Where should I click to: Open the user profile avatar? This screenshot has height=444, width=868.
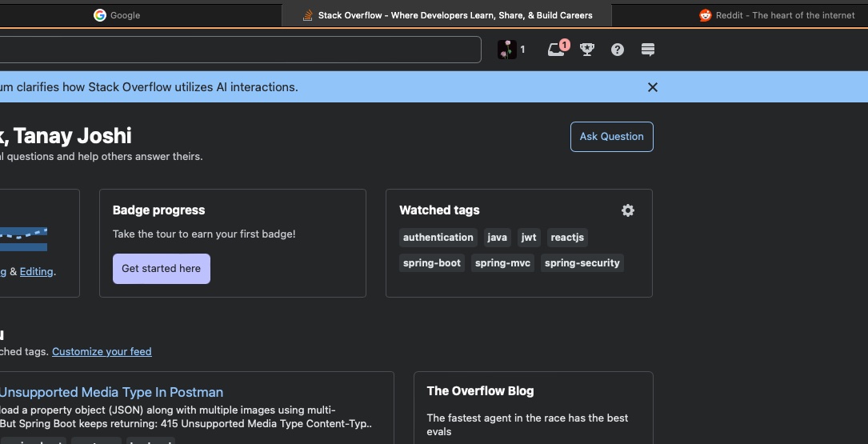pyautogui.click(x=506, y=50)
